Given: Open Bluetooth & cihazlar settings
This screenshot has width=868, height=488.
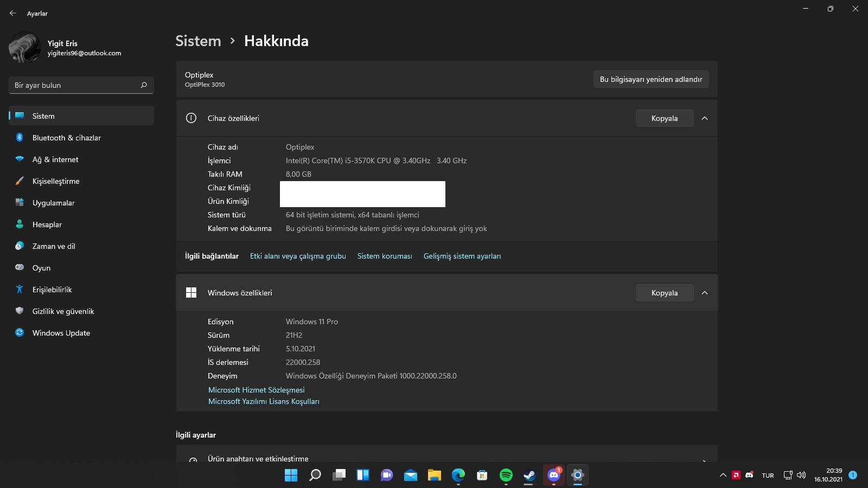Looking at the screenshot, I should click(x=66, y=138).
